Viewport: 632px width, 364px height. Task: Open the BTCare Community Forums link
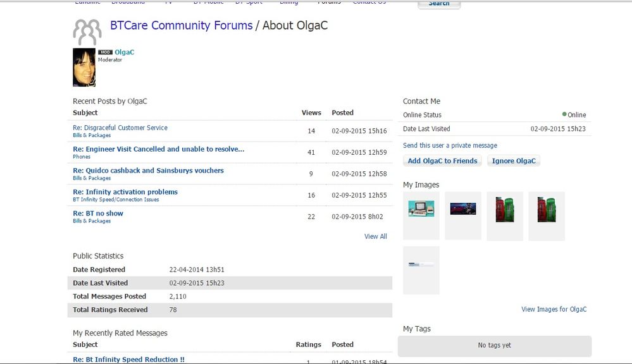[x=182, y=25]
